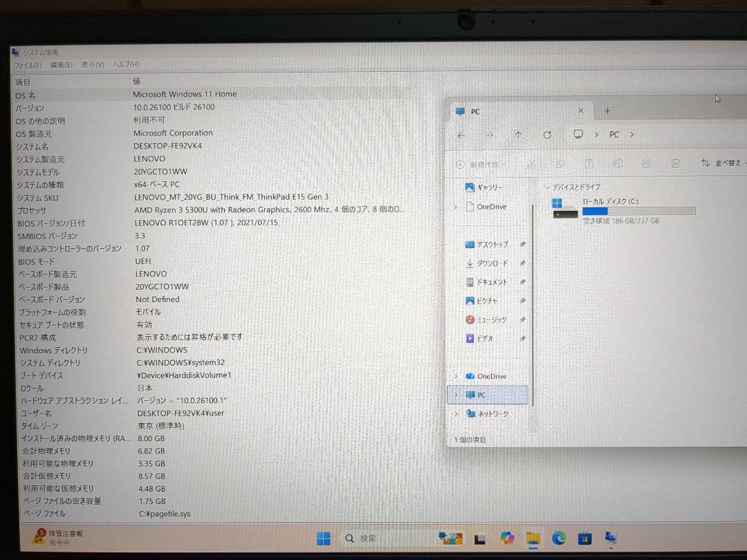Click the Copy icon in Explorer toolbar
Image resolution: width=747 pixels, height=560 pixels.
(560, 164)
